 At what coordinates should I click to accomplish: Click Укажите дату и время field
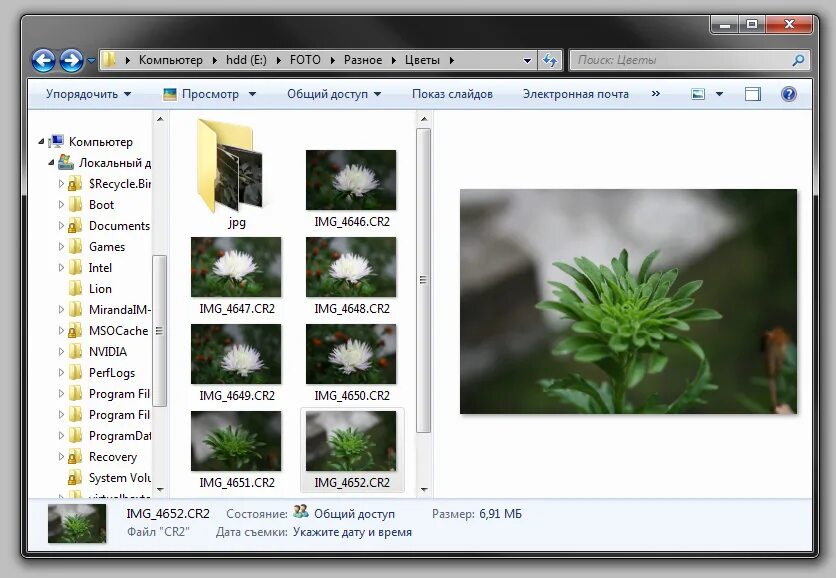[352, 532]
